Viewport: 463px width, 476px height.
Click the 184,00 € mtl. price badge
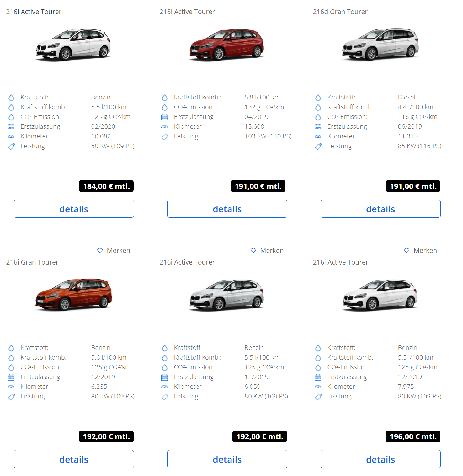tap(106, 186)
